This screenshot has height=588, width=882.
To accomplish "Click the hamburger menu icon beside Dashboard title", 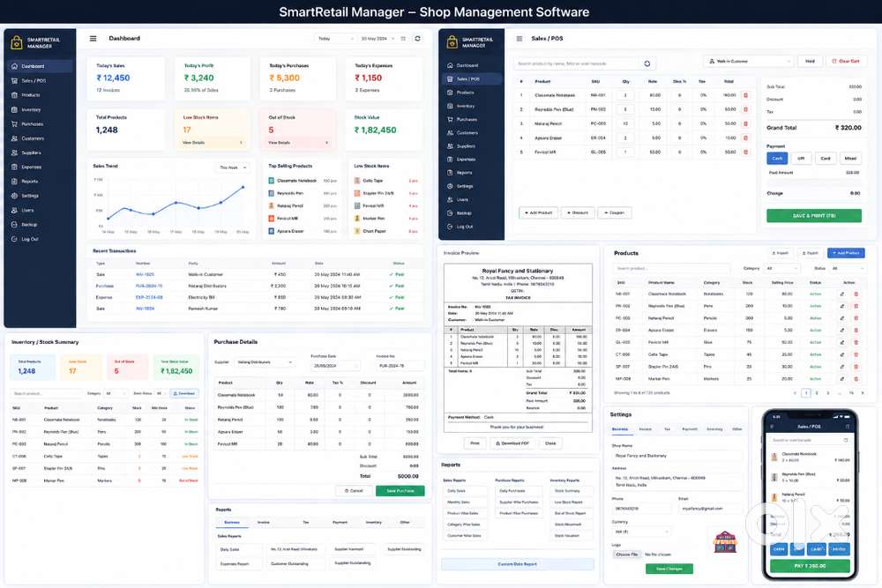I will 93,39.
